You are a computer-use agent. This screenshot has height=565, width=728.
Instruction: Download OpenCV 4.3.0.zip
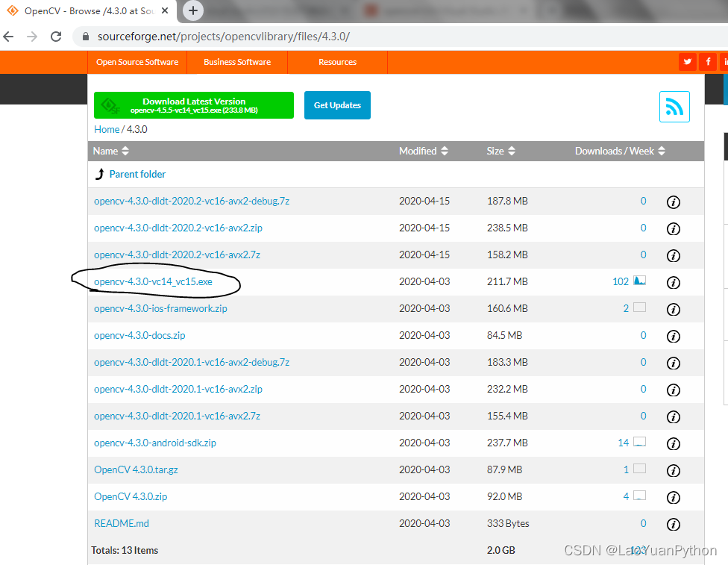(x=131, y=496)
